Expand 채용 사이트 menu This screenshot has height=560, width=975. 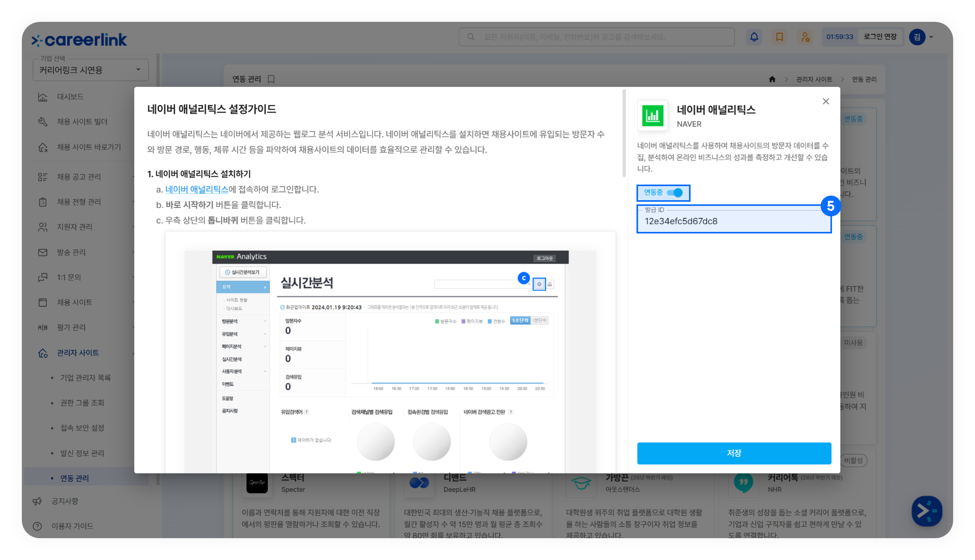[75, 302]
